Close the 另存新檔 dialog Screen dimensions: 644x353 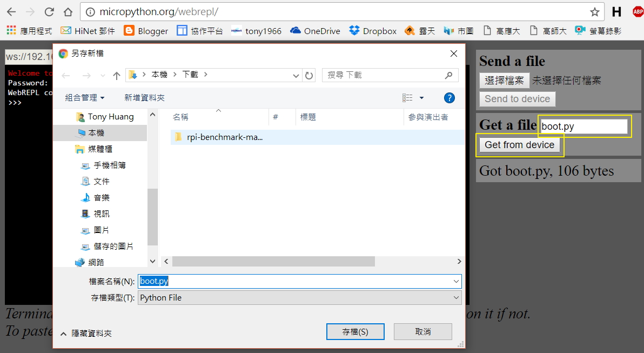click(454, 54)
